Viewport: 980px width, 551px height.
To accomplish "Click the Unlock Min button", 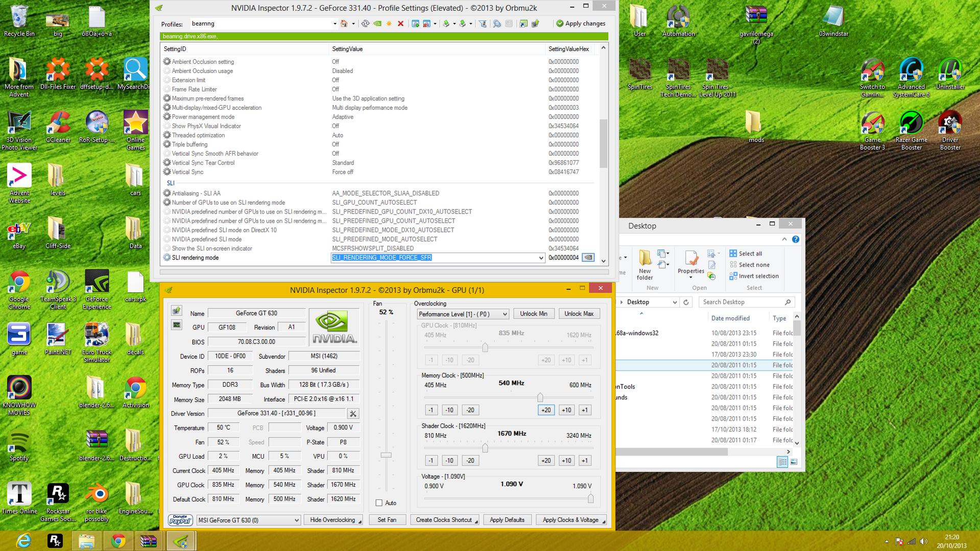I will point(533,314).
